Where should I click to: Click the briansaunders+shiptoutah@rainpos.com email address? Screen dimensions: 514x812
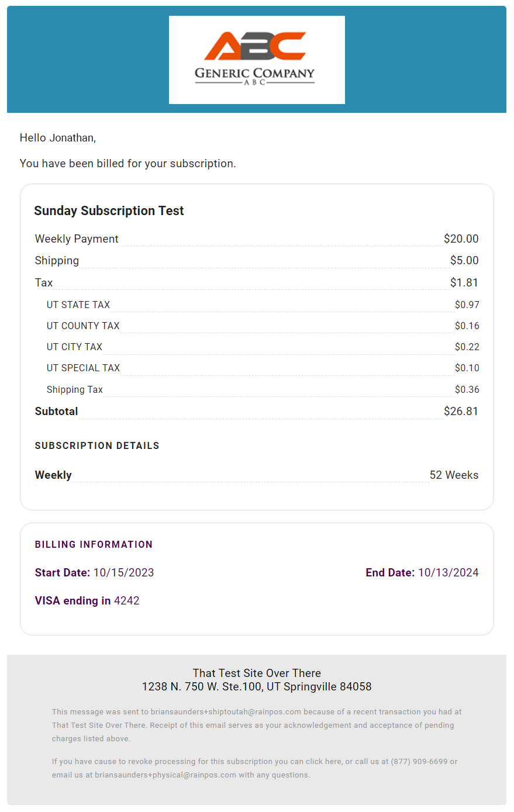tap(226, 712)
